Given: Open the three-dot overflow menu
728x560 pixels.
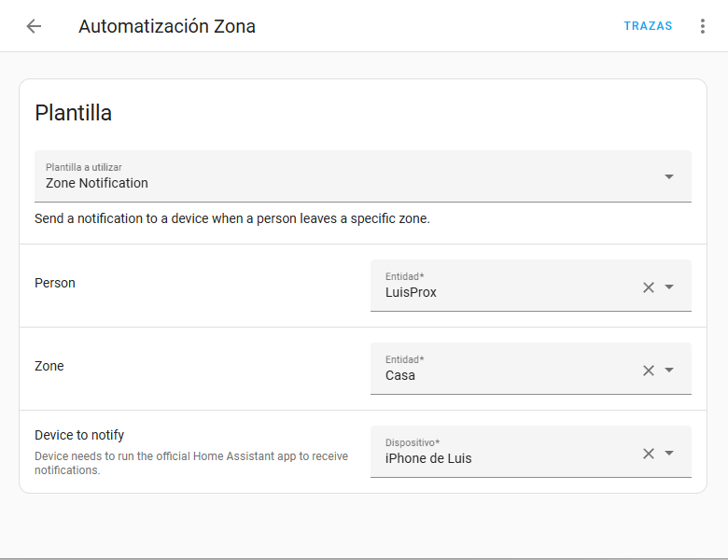Looking at the screenshot, I should pos(703,26).
